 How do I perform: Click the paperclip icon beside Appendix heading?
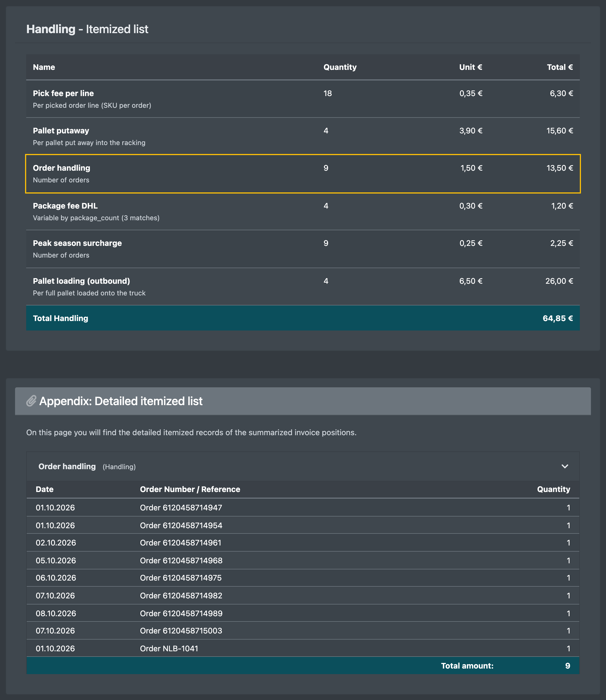click(31, 401)
